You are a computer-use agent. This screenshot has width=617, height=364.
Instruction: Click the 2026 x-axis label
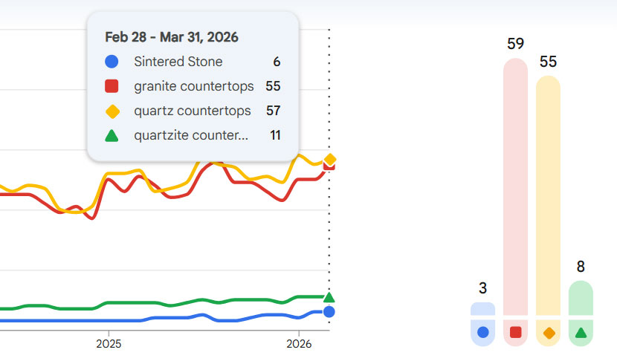pyautogui.click(x=299, y=345)
